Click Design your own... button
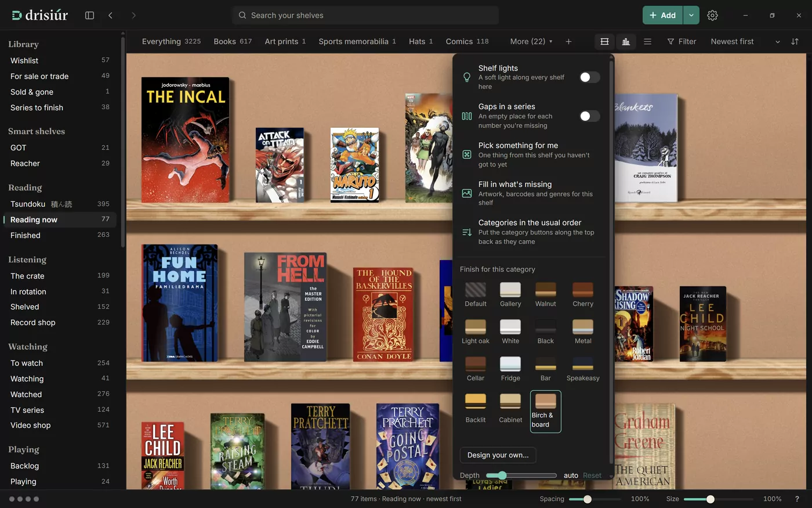 point(498,455)
